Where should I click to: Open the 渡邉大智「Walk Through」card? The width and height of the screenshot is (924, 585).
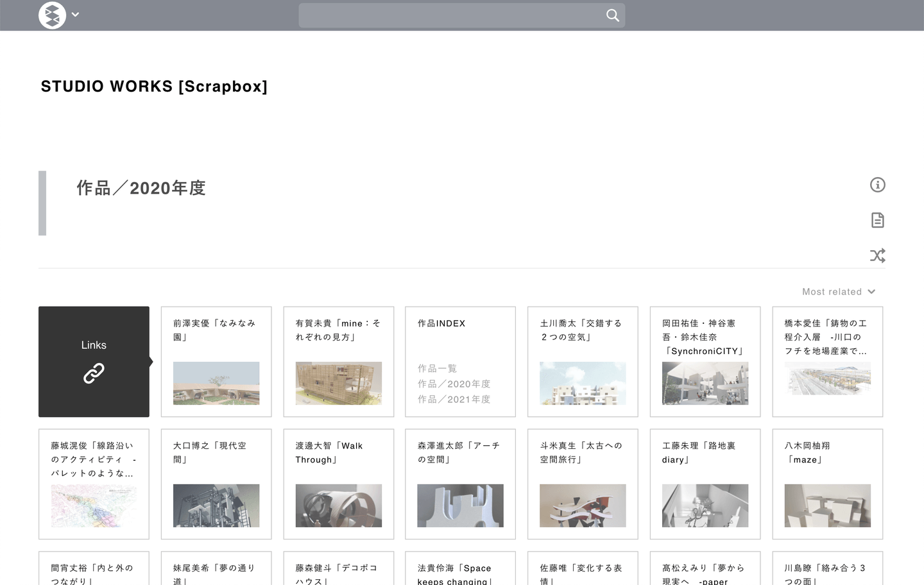pyautogui.click(x=339, y=484)
